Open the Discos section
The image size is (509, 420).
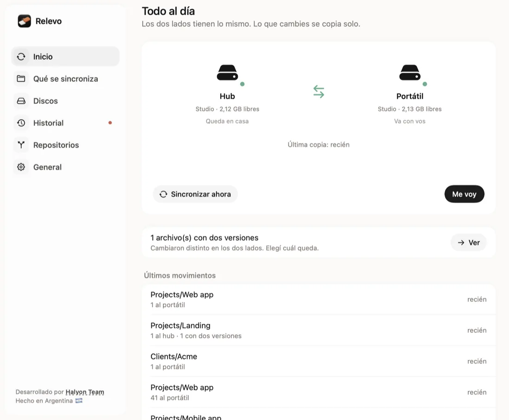tap(66, 101)
